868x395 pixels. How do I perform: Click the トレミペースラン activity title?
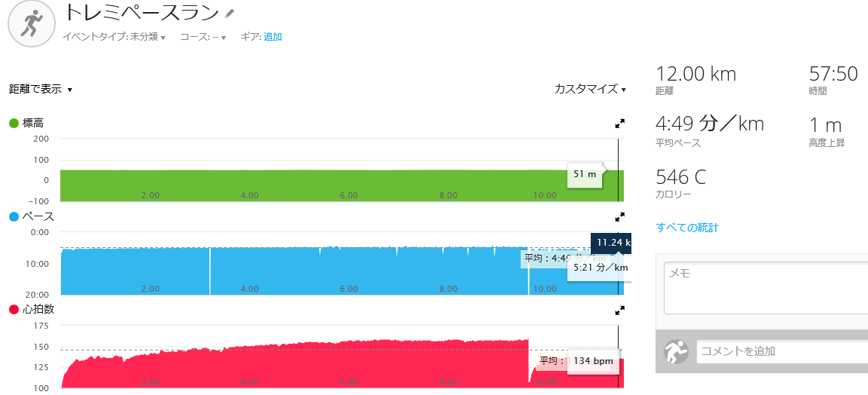pyautogui.click(x=142, y=12)
